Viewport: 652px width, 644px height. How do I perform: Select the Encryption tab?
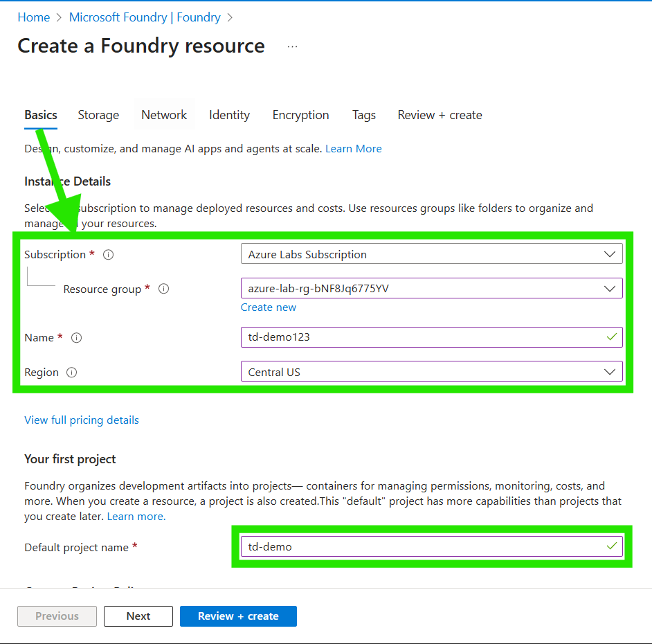(x=300, y=115)
